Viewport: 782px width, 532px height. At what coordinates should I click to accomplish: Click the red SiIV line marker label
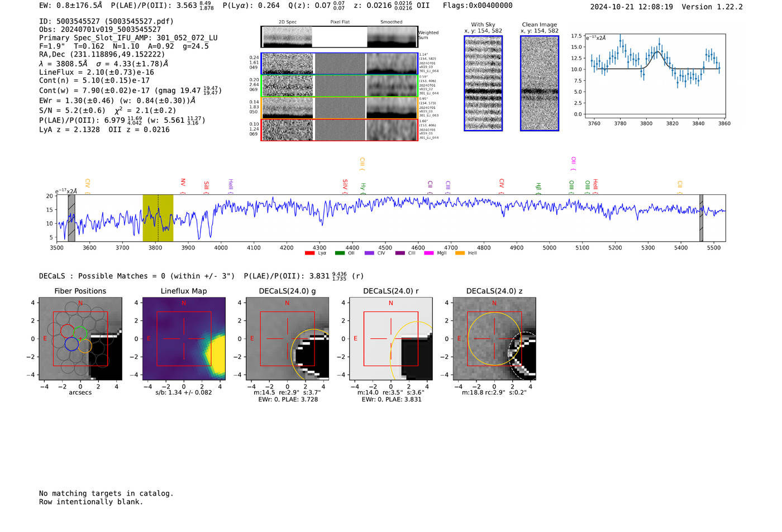click(x=345, y=186)
